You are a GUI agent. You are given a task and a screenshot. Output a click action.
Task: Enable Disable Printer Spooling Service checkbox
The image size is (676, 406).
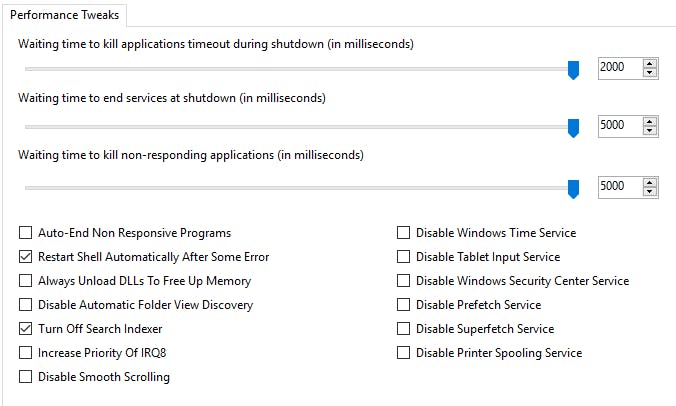click(404, 353)
